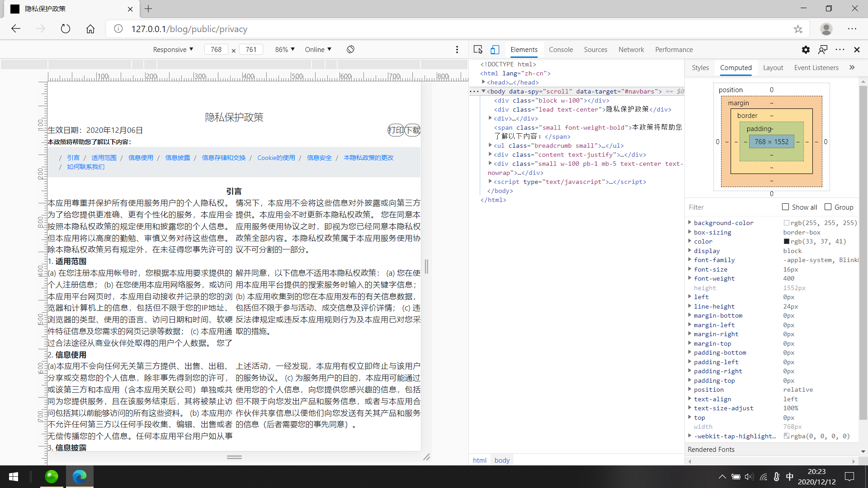This screenshot has width=868, height=488.
Task: Go to the browser home page icon
Action: click(x=90, y=29)
